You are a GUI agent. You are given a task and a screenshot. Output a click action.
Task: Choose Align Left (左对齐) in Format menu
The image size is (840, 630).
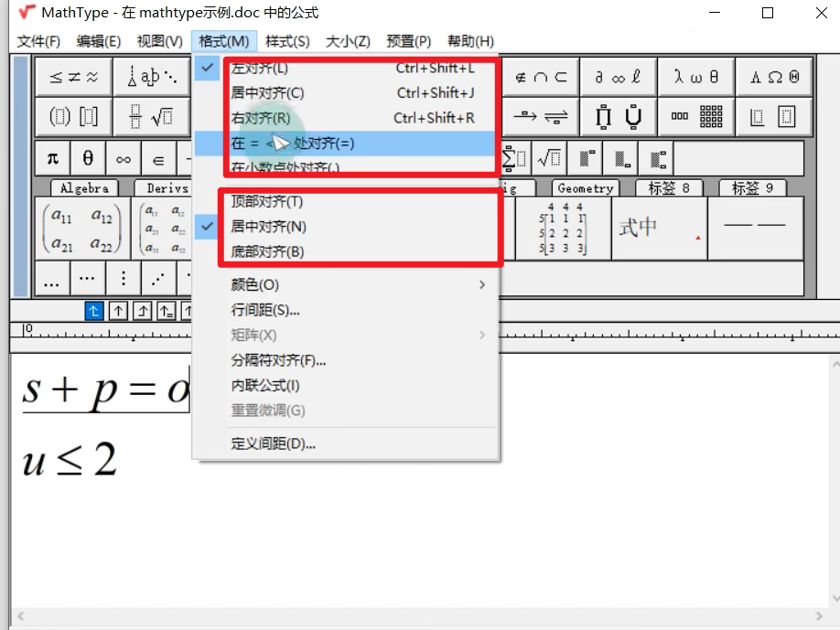point(345,68)
